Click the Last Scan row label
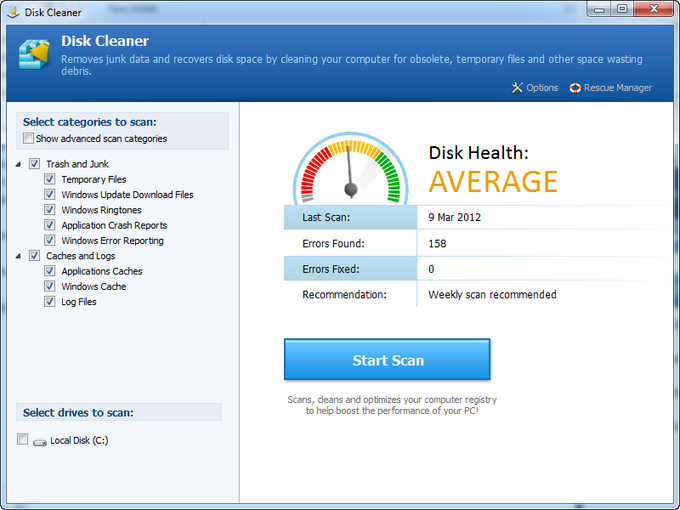 (325, 218)
